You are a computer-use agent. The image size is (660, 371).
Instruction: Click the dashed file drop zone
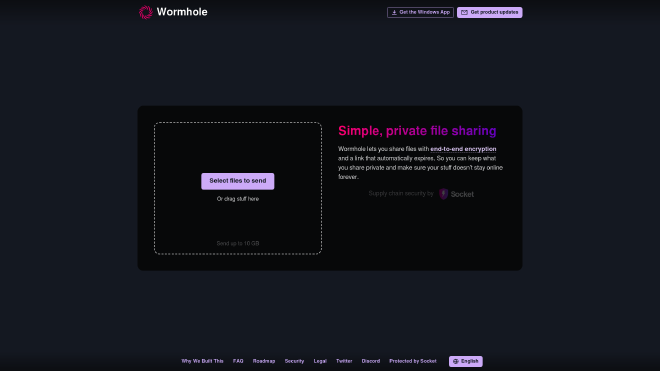coord(238,188)
